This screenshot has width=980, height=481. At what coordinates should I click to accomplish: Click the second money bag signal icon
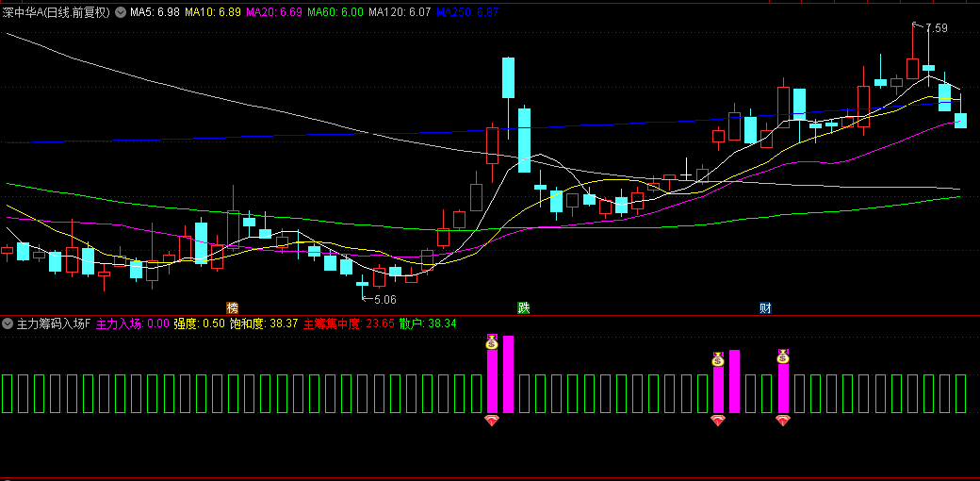tap(717, 359)
